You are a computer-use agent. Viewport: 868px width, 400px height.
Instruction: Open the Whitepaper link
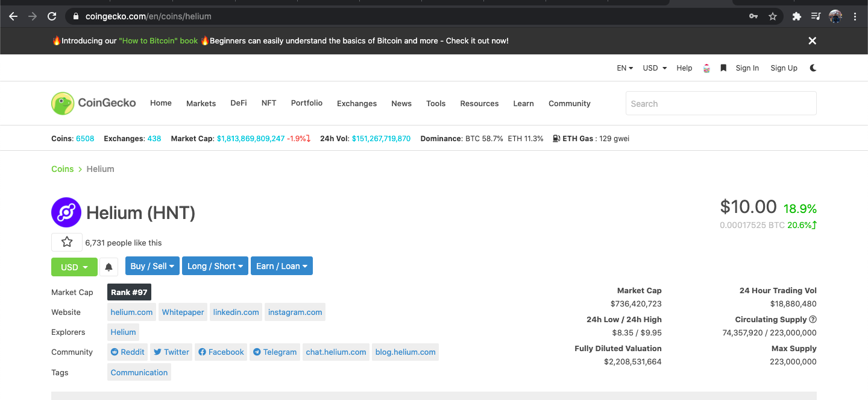[x=183, y=313]
